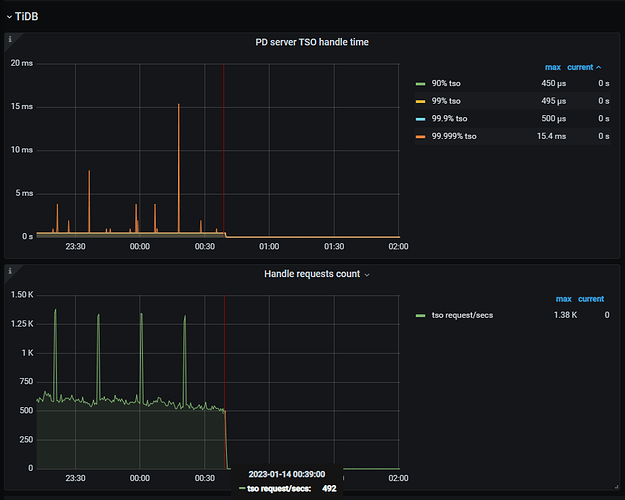Open info icon on PD server TSO panel
This screenshot has height=500, width=625.
point(10,40)
